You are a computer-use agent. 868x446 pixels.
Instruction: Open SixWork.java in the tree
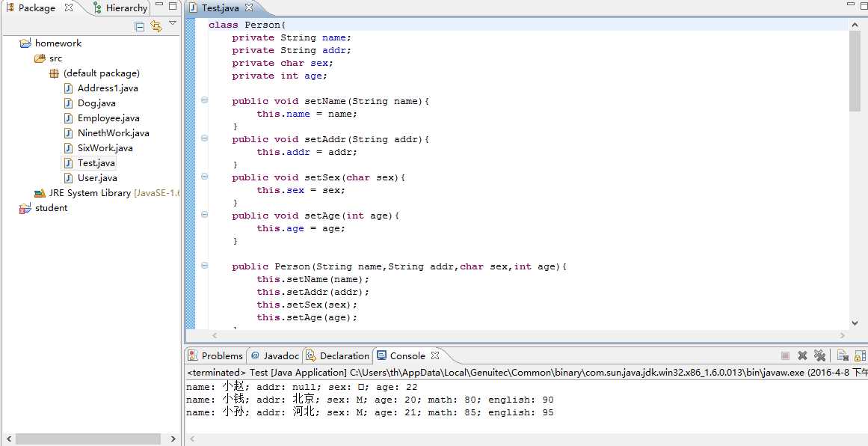click(x=105, y=148)
